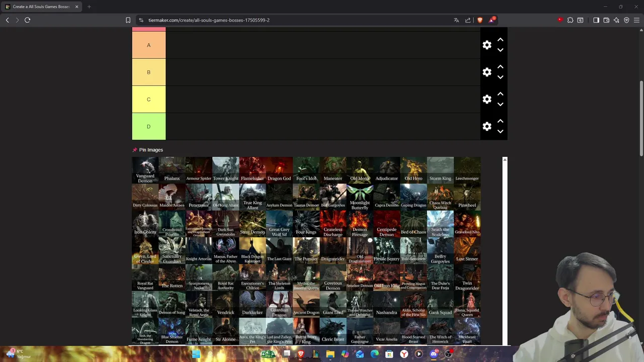
Task: Select the Maneater boss image
Action: [x=333, y=170]
